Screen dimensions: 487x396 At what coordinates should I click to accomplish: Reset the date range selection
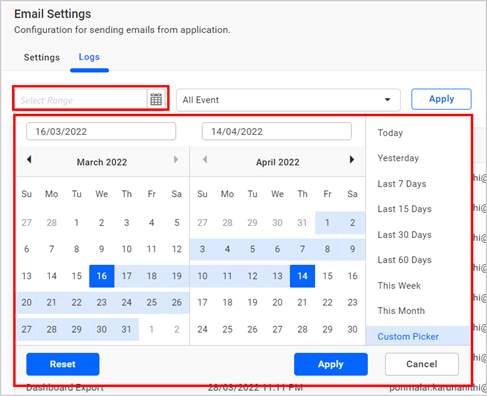(x=63, y=364)
